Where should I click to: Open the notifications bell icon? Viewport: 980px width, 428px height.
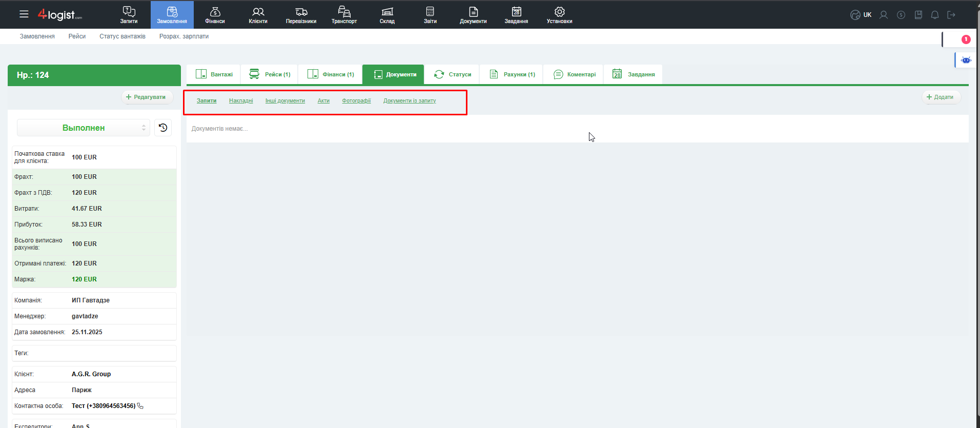[x=935, y=15]
